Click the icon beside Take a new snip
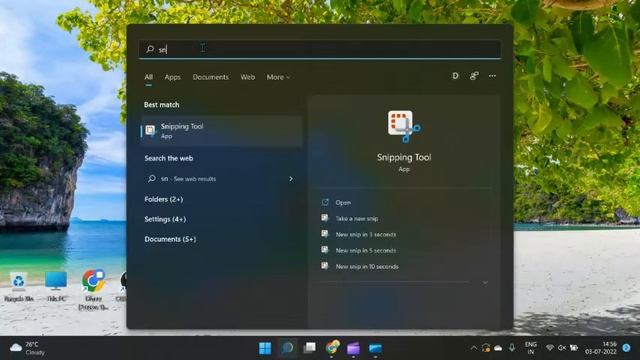The height and width of the screenshot is (360, 640). coord(325,218)
